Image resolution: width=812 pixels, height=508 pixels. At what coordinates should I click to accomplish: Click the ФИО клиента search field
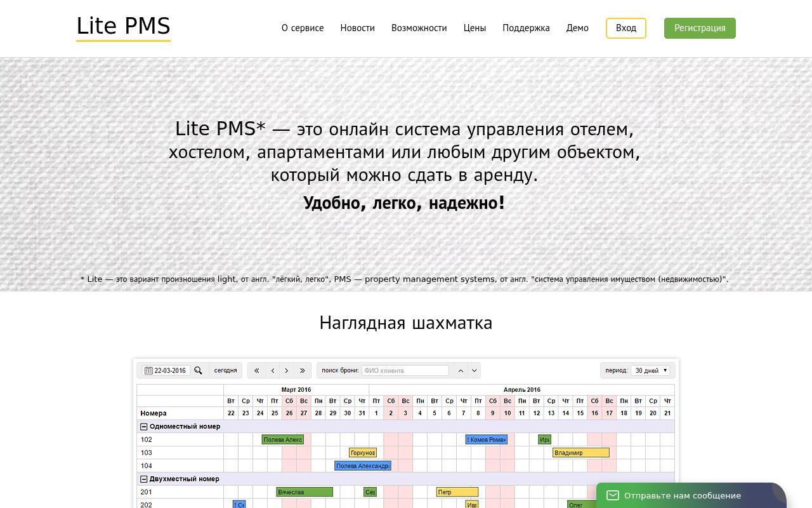[405, 370]
